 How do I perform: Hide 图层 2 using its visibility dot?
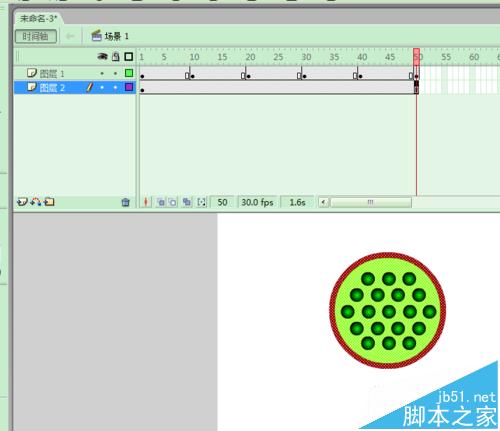point(102,88)
